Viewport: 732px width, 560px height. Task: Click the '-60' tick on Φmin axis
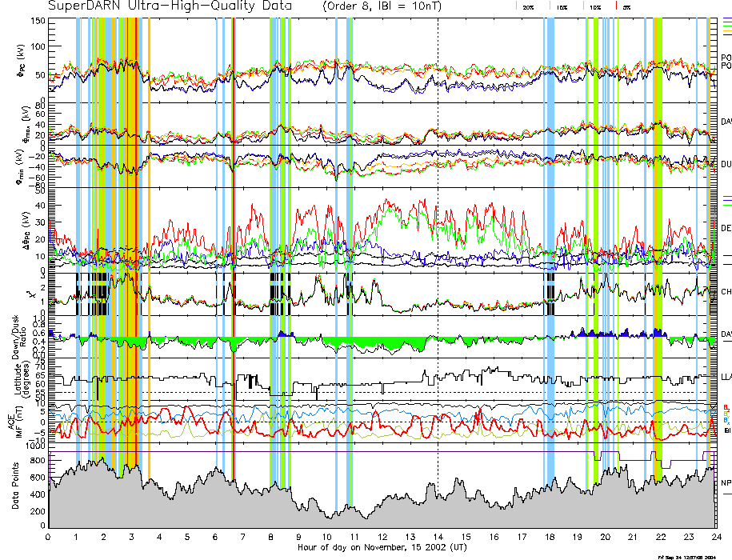(x=38, y=178)
